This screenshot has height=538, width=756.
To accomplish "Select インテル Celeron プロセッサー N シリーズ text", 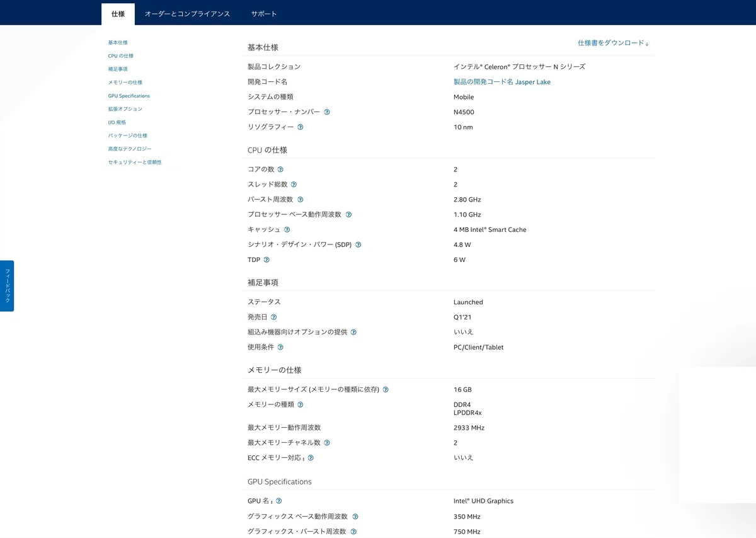I will (x=519, y=67).
